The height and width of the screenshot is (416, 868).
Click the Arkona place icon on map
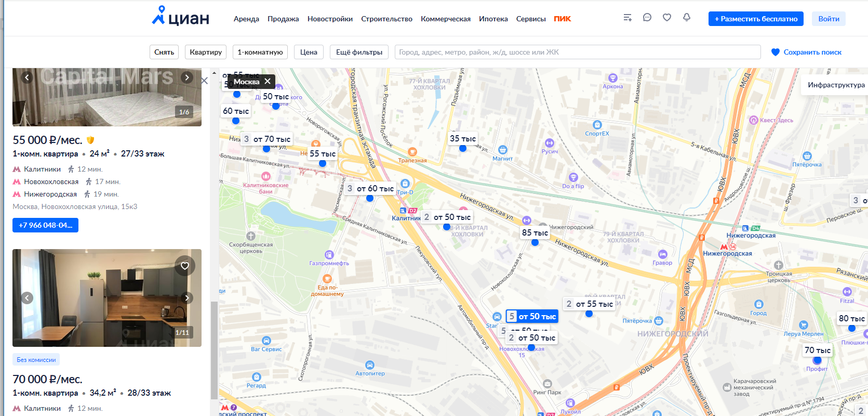613,78
